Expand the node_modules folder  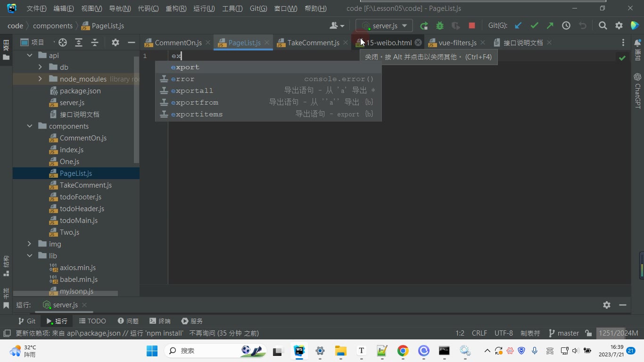pos(40,79)
